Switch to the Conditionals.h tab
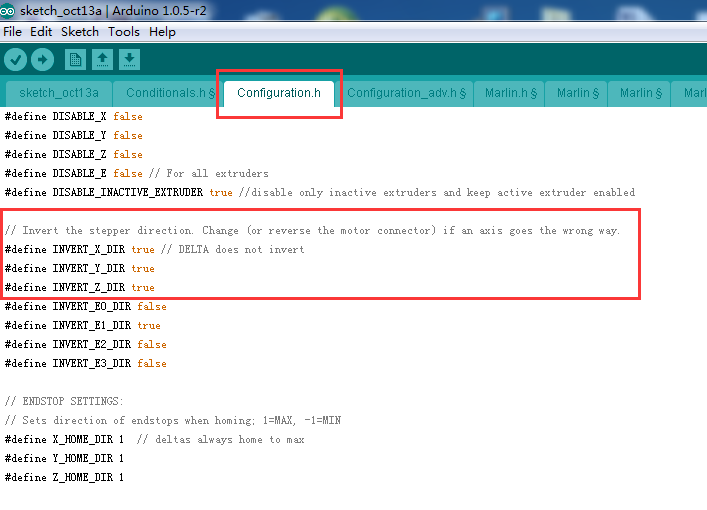The height and width of the screenshot is (510, 707). (x=167, y=93)
